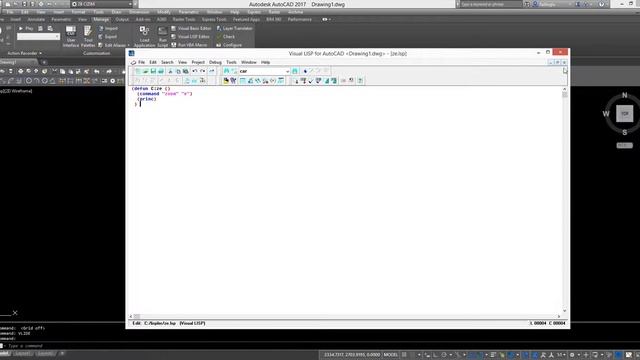Cut selection using Visual LISP scissors icon
Viewport: 640px width, 360px height.
pyautogui.click(x=171, y=71)
